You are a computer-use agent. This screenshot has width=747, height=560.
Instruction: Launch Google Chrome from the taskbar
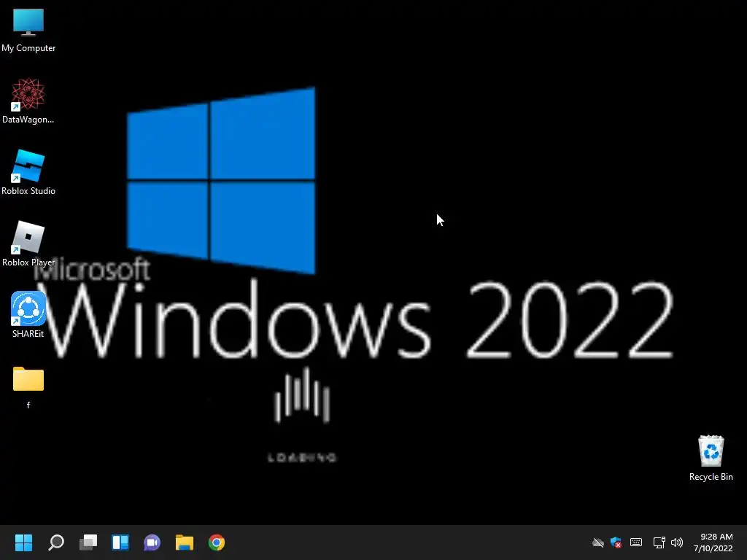click(x=216, y=542)
